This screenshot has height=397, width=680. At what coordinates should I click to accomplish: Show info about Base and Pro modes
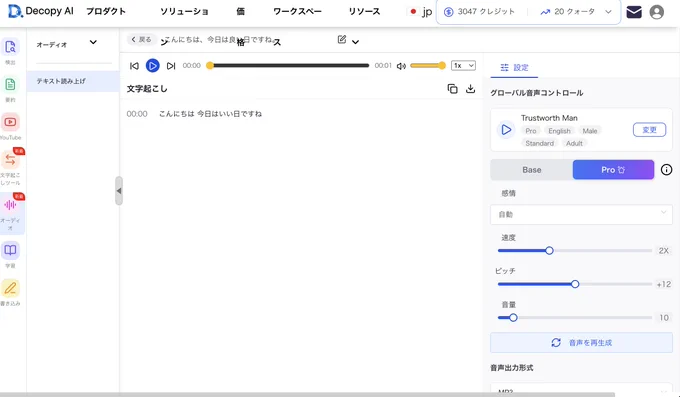tap(666, 170)
